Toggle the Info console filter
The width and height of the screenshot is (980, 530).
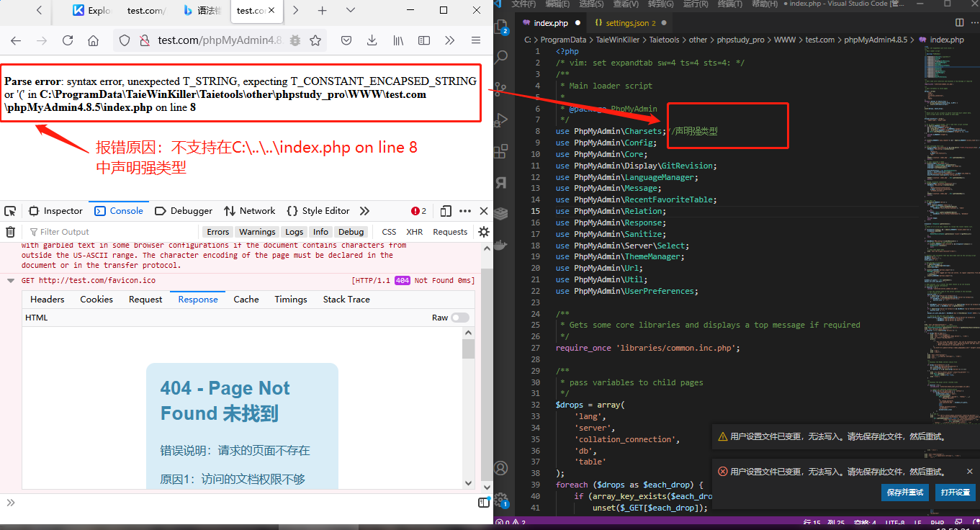(320, 232)
